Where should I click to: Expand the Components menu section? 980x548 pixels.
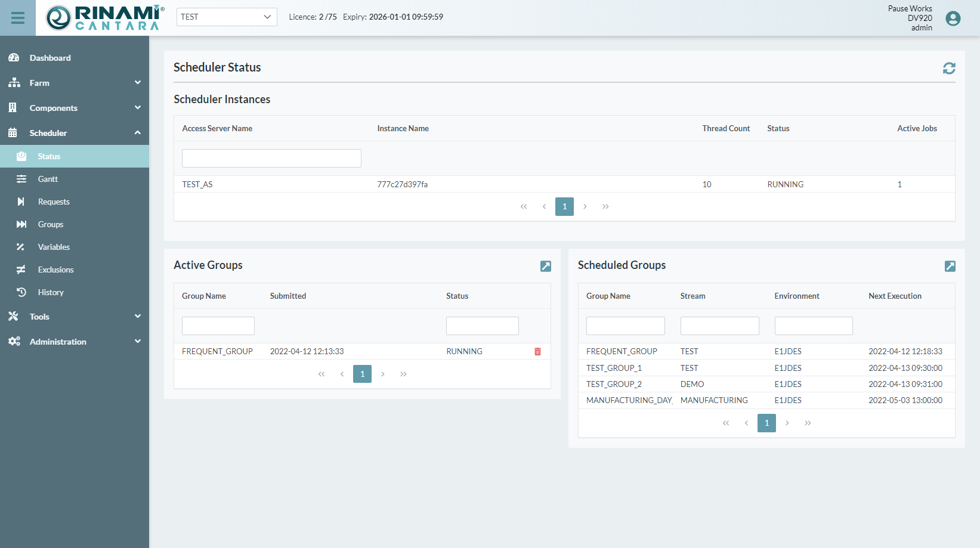(x=75, y=108)
